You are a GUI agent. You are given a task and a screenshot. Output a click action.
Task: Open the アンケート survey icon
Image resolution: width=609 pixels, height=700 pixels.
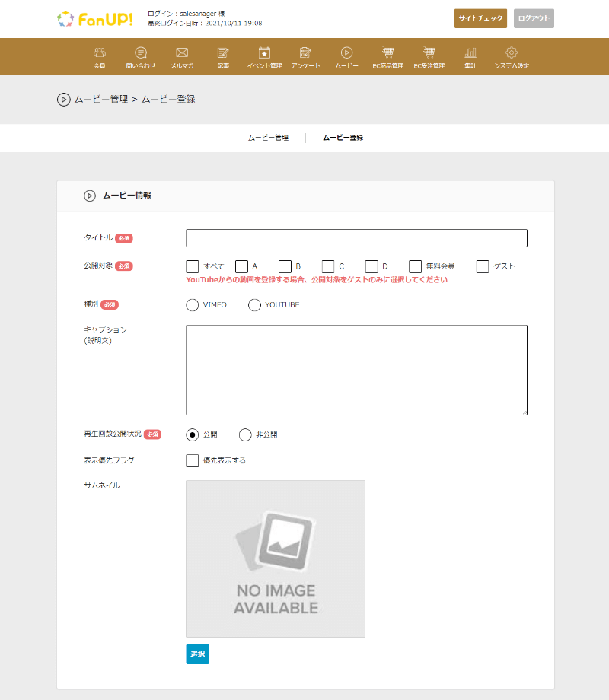pyautogui.click(x=305, y=53)
